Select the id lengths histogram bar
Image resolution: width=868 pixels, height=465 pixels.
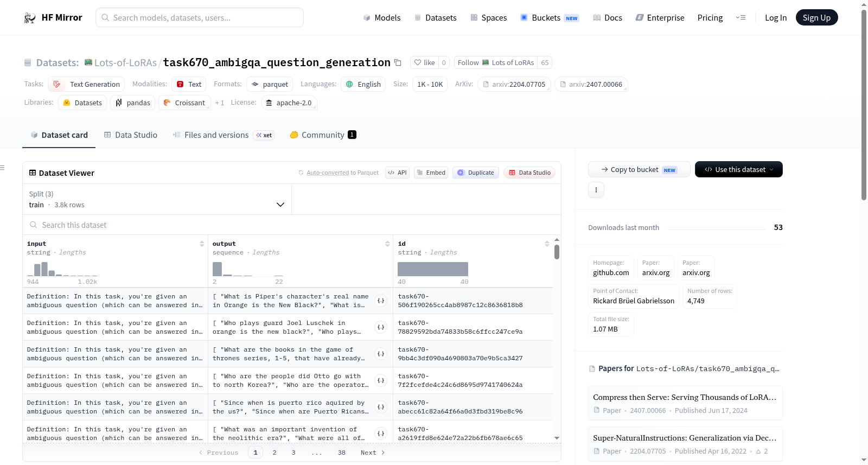(x=433, y=269)
